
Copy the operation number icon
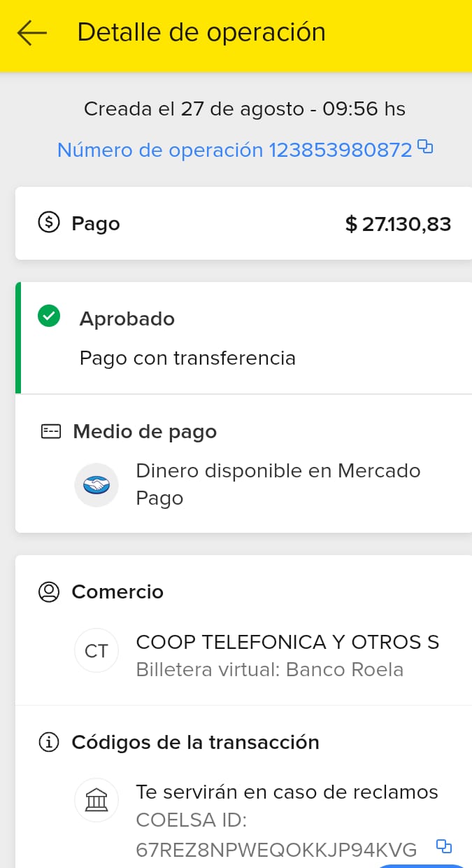pyautogui.click(x=425, y=146)
